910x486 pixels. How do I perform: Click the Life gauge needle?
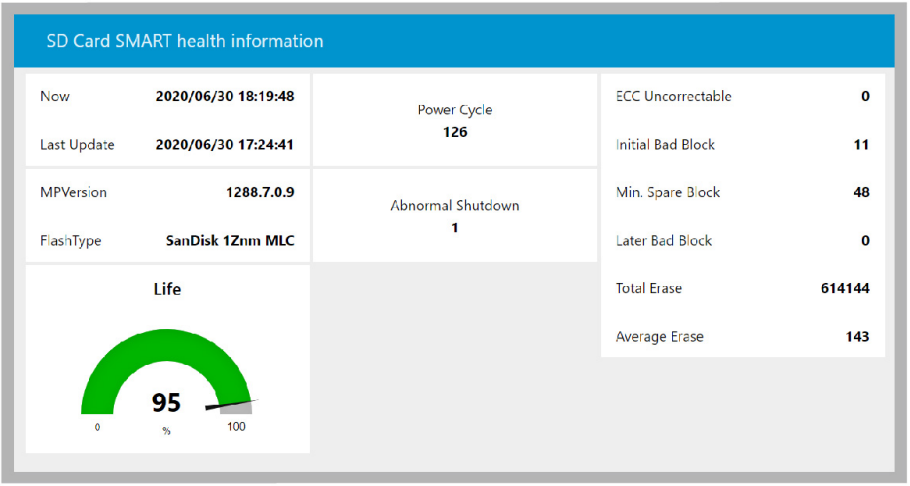coord(230,404)
